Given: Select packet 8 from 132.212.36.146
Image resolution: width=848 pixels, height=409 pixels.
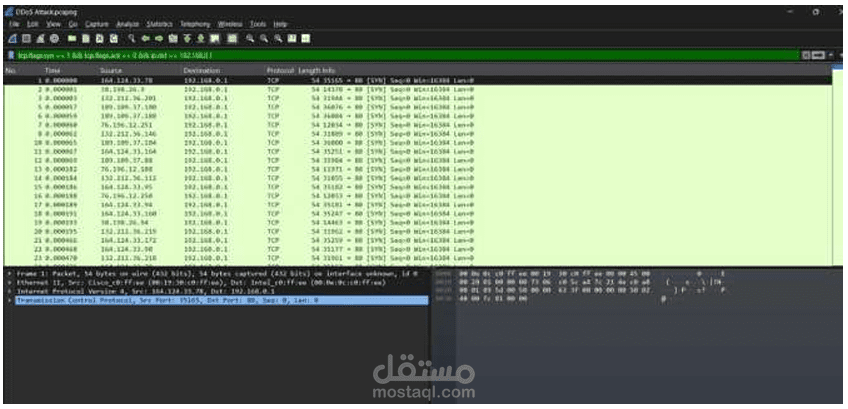Looking at the screenshot, I should [x=418, y=133].
